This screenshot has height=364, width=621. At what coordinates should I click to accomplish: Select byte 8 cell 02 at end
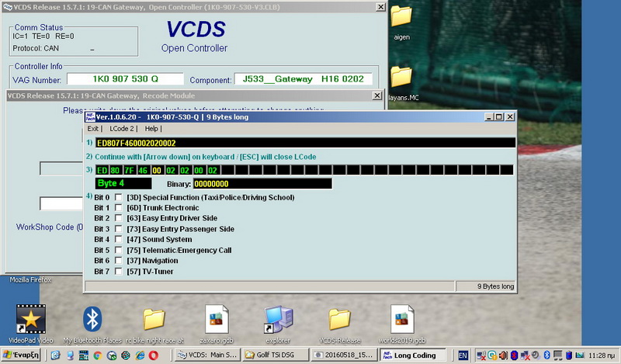coord(213,170)
